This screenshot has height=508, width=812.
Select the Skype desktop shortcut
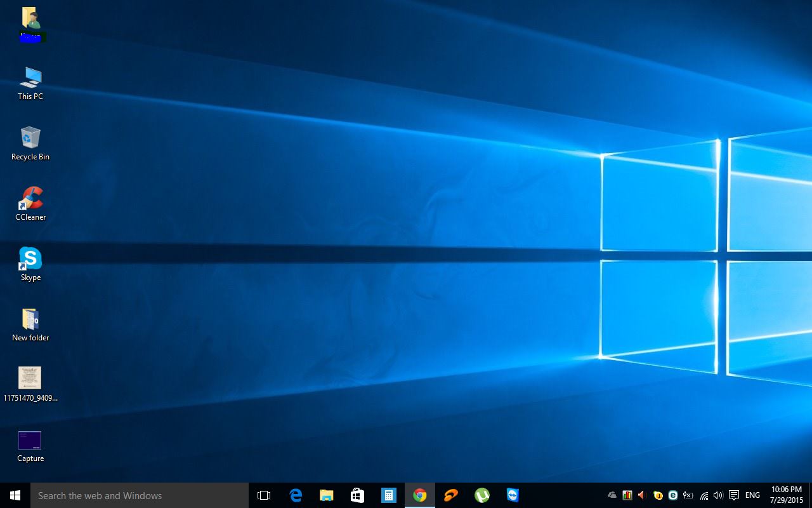pyautogui.click(x=30, y=264)
